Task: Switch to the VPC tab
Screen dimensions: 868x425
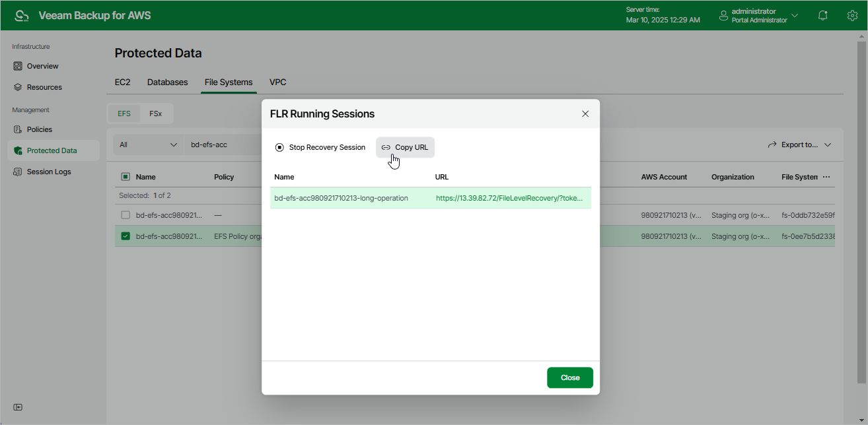Action: (277, 82)
